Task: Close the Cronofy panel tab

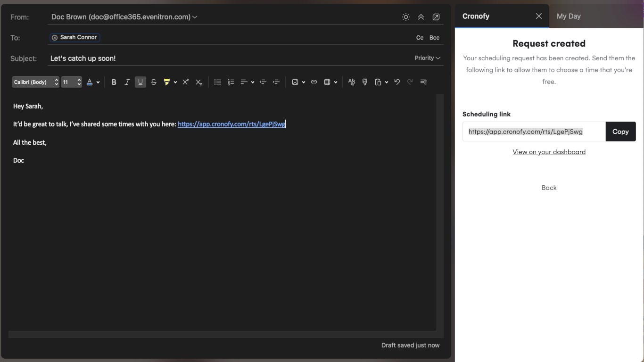Action: click(x=539, y=16)
